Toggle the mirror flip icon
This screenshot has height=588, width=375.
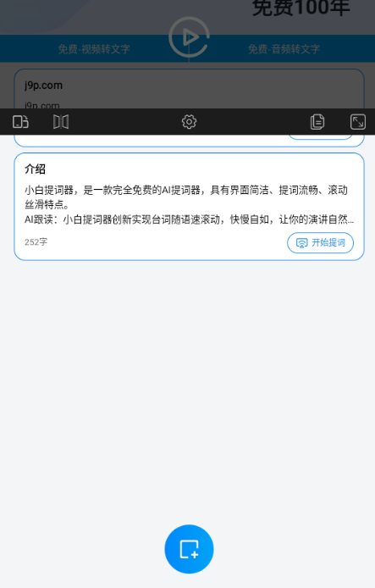(61, 122)
